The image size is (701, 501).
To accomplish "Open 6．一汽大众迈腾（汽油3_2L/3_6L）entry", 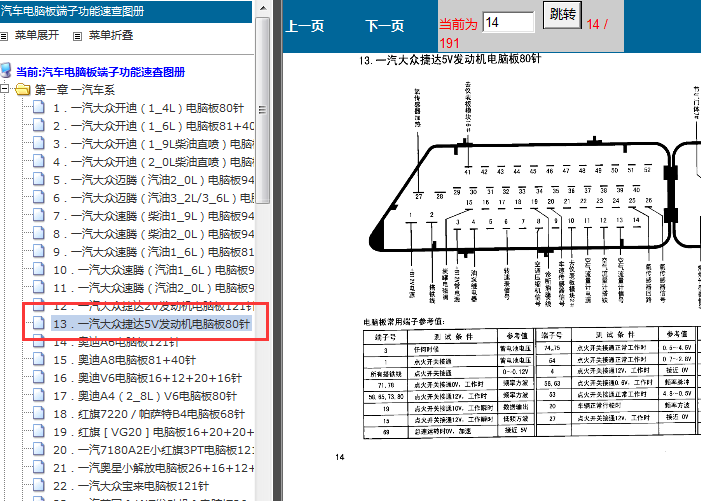I will click(153, 198).
